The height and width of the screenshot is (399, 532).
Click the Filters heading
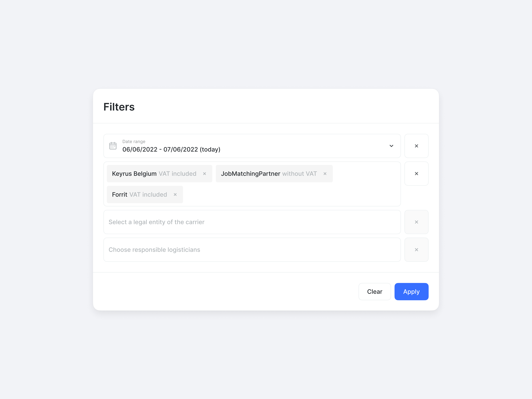pyautogui.click(x=119, y=107)
